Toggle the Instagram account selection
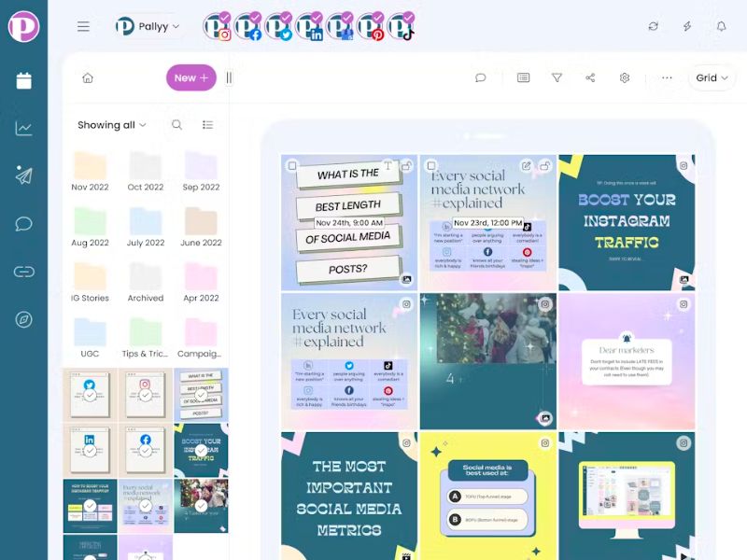 coord(217,26)
